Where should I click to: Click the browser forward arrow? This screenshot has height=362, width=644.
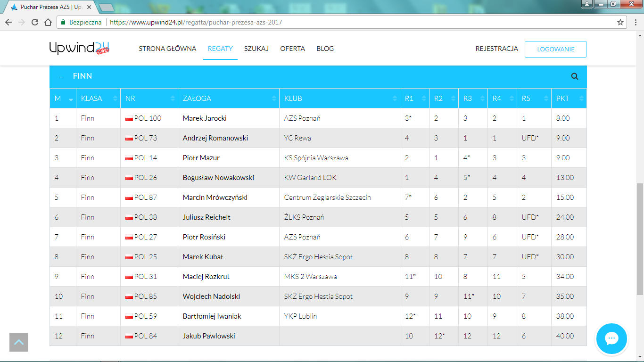22,22
